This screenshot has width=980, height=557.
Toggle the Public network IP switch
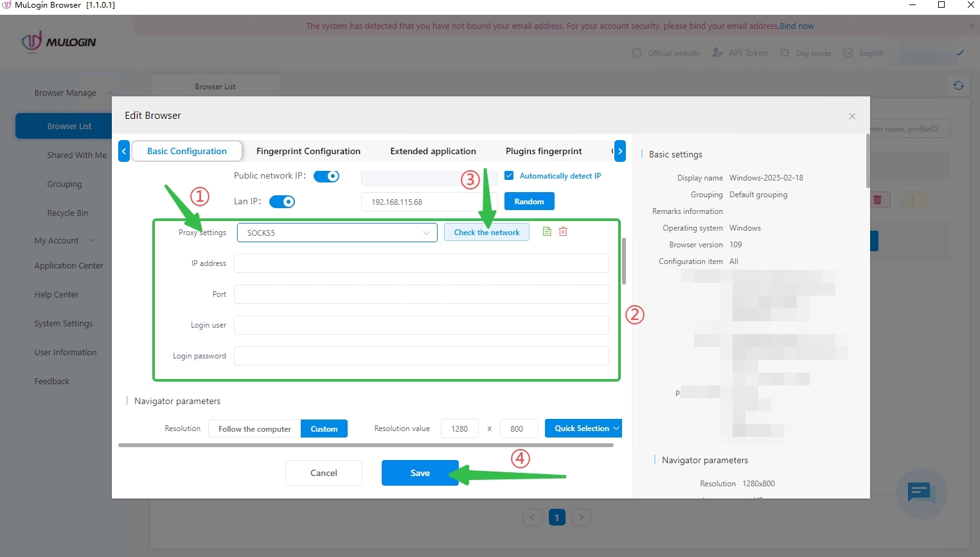326,176
